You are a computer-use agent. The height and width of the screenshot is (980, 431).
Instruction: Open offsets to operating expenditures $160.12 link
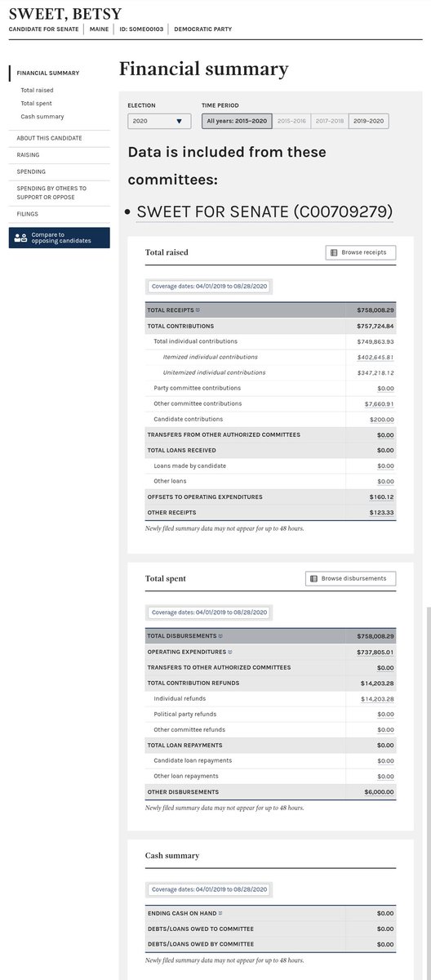pos(380,497)
